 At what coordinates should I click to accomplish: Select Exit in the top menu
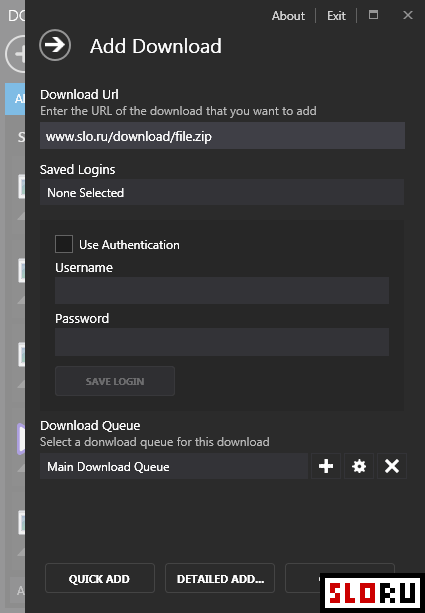coord(336,16)
